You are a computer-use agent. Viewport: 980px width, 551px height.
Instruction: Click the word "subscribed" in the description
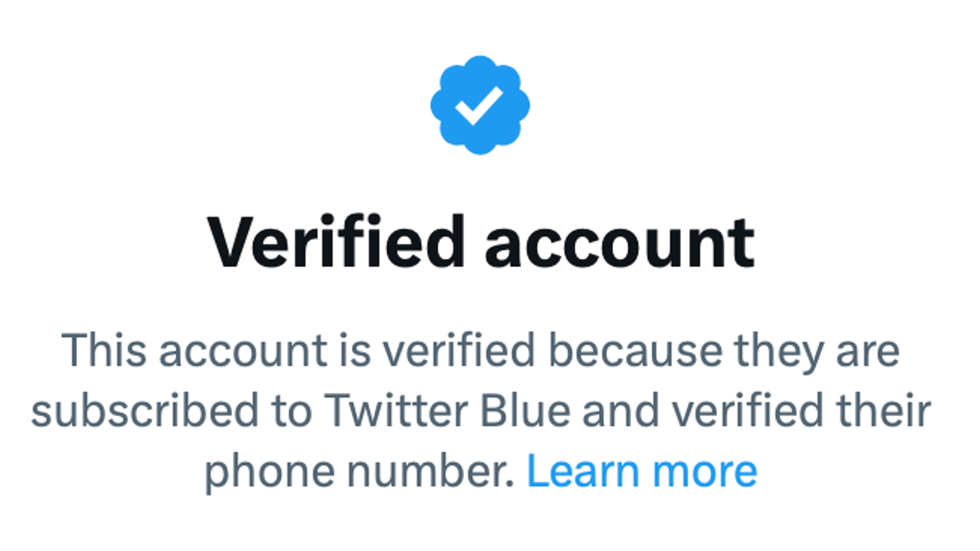tap(145, 411)
